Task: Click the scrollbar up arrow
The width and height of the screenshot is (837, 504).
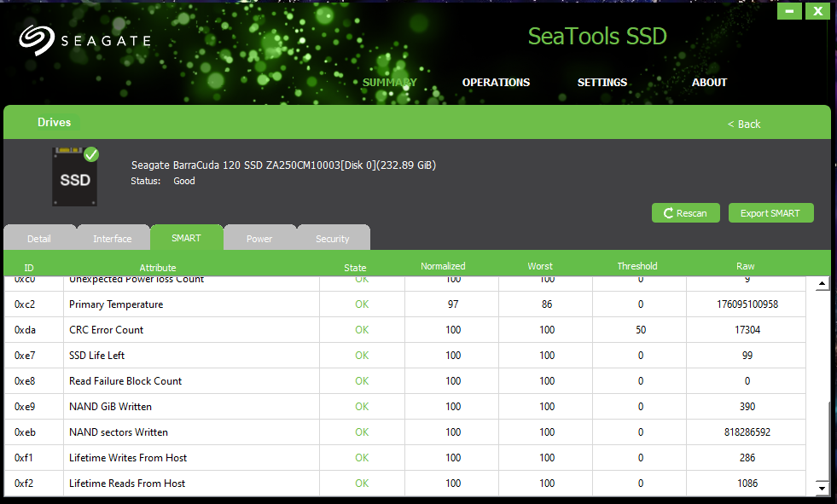Action: [x=822, y=284]
